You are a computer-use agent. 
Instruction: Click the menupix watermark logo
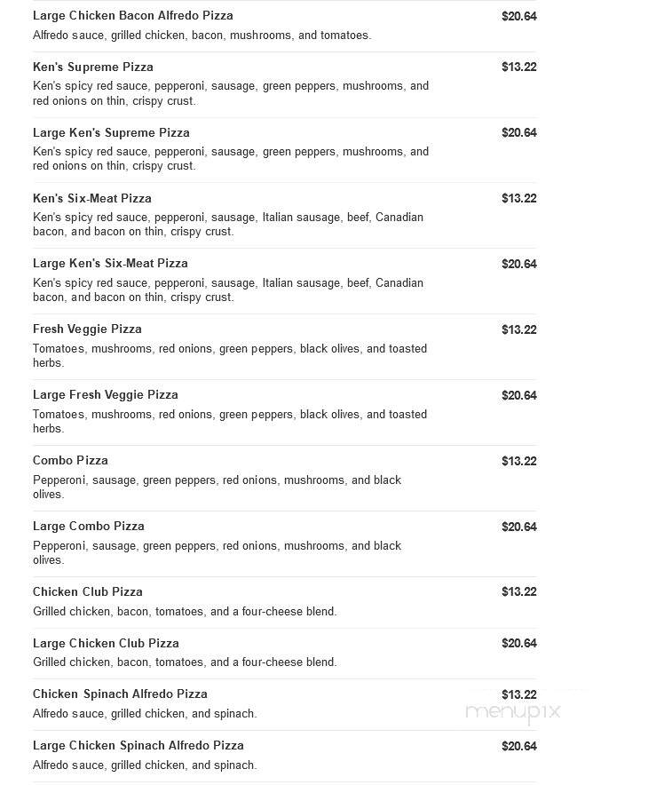coord(513,712)
